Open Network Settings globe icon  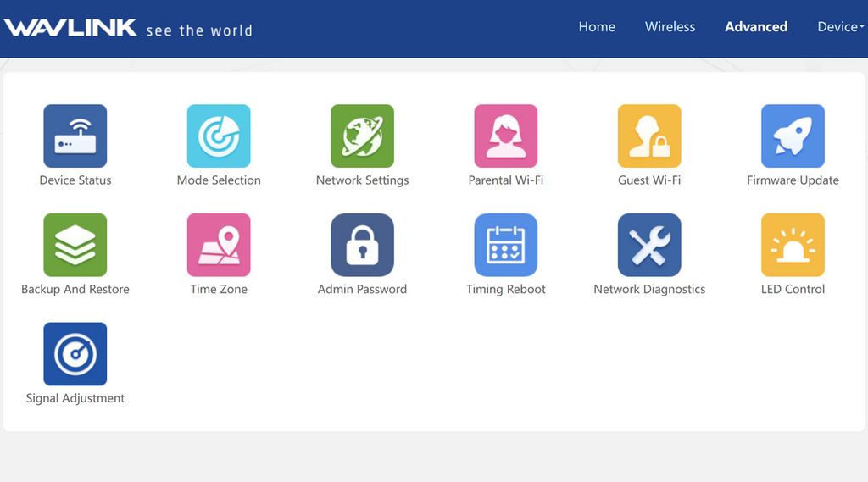(362, 136)
